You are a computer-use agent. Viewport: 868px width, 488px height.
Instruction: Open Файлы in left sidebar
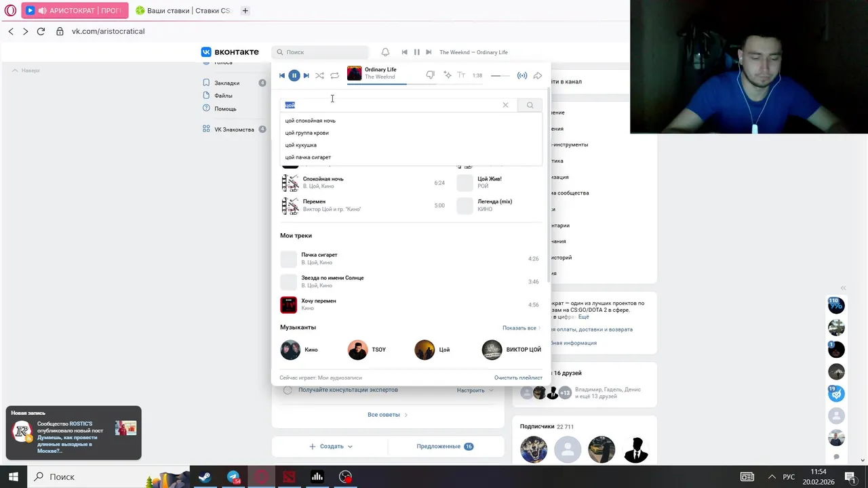click(x=223, y=96)
